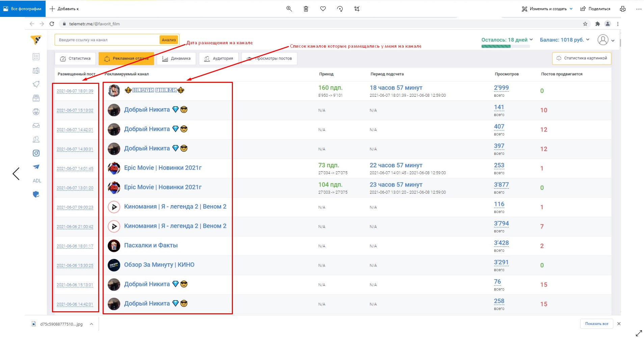Click the 3'877 views count link
Screen dimensions: 644x338
click(x=501, y=185)
